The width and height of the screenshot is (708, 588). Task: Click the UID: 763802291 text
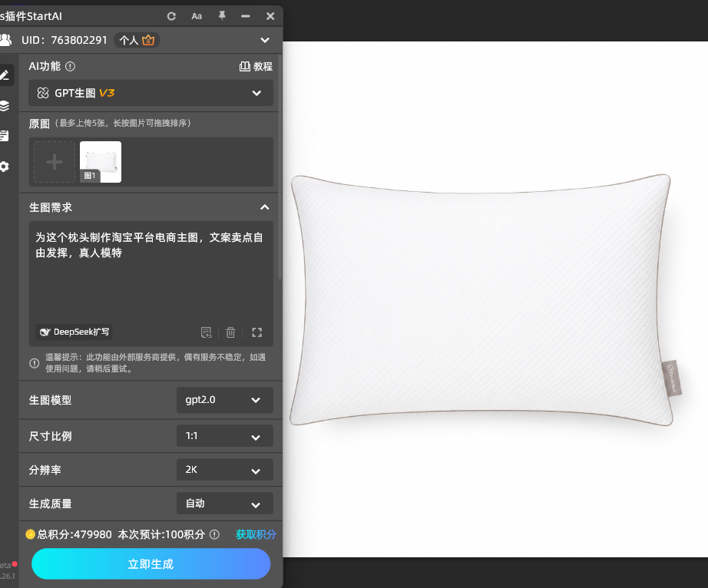64,40
